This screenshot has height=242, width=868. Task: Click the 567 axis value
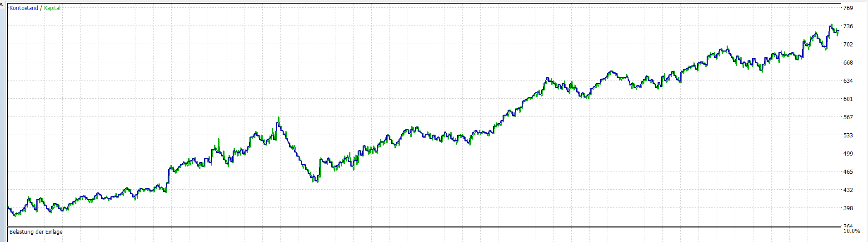(848, 117)
